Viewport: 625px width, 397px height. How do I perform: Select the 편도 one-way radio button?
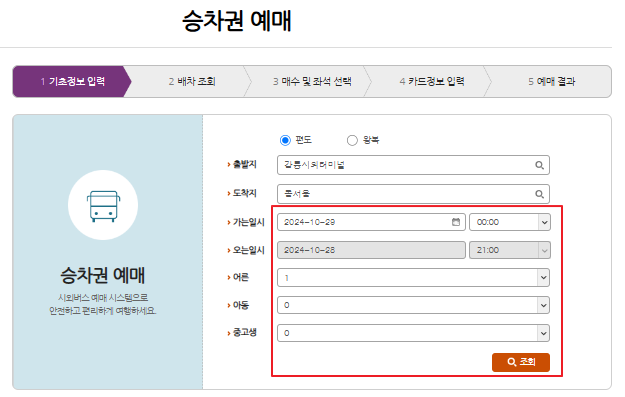285,140
